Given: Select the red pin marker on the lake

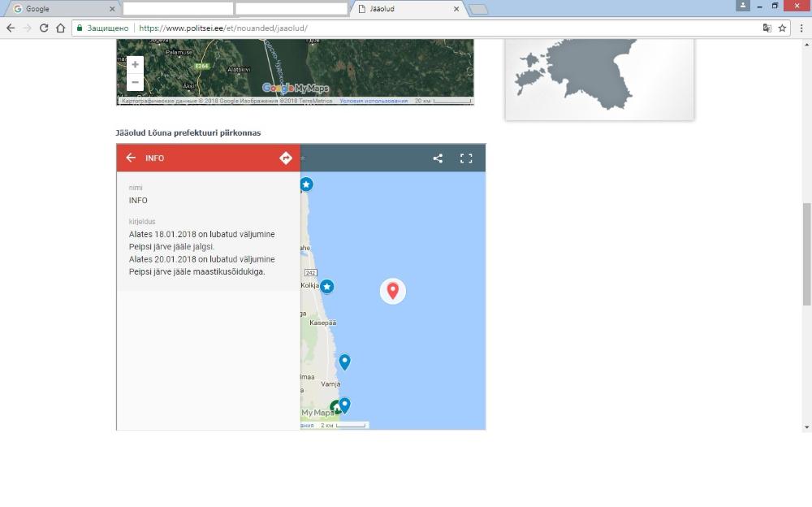Looking at the screenshot, I should (393, 290).
